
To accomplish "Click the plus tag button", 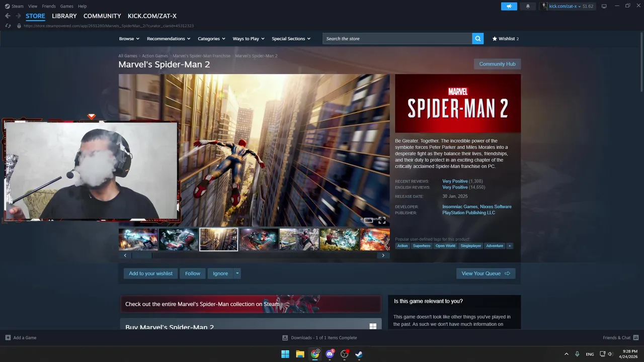I will tap(510, 246).
